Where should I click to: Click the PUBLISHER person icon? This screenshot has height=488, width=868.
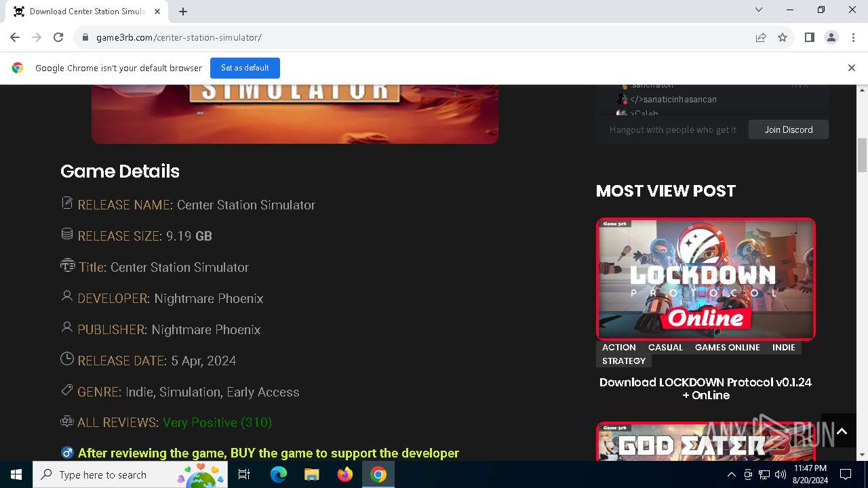point(67,327)
